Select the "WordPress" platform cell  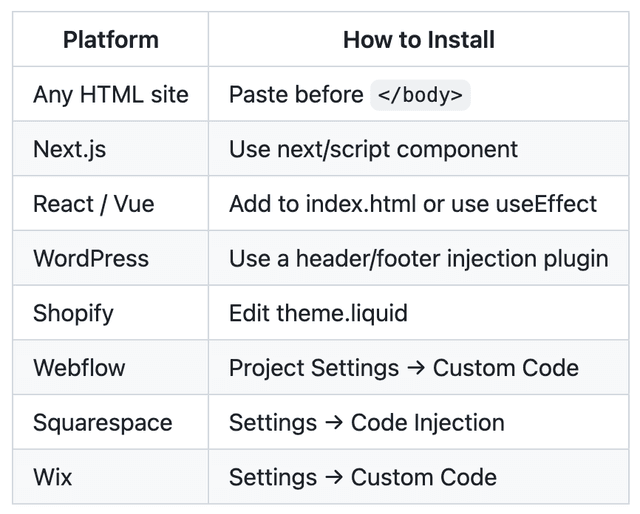coord(90,258)
